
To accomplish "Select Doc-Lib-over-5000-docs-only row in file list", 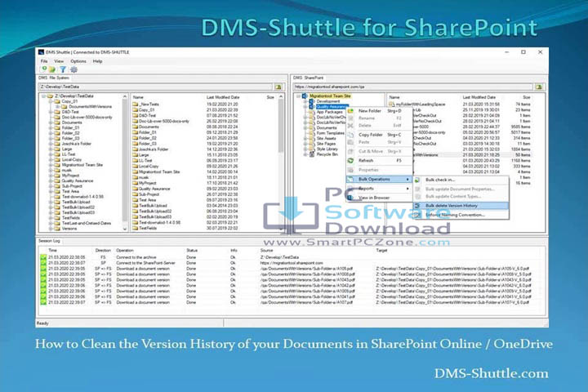I will pos(164,121).
